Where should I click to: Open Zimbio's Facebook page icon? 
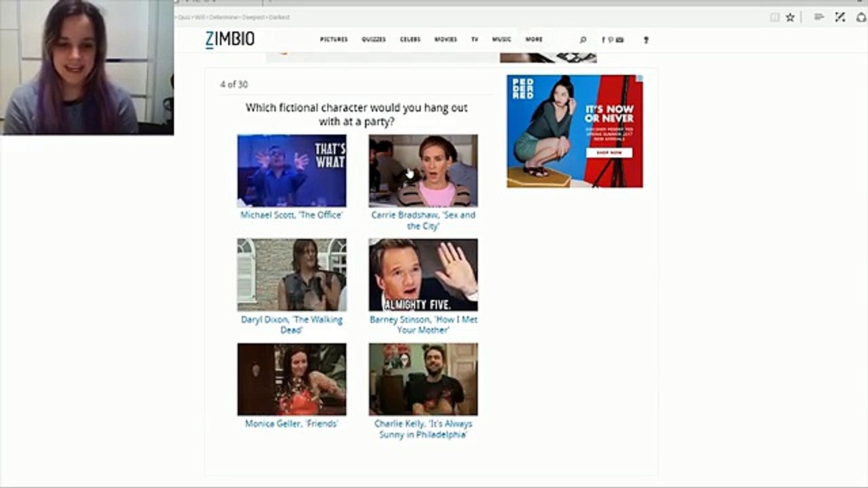(604, 40)
